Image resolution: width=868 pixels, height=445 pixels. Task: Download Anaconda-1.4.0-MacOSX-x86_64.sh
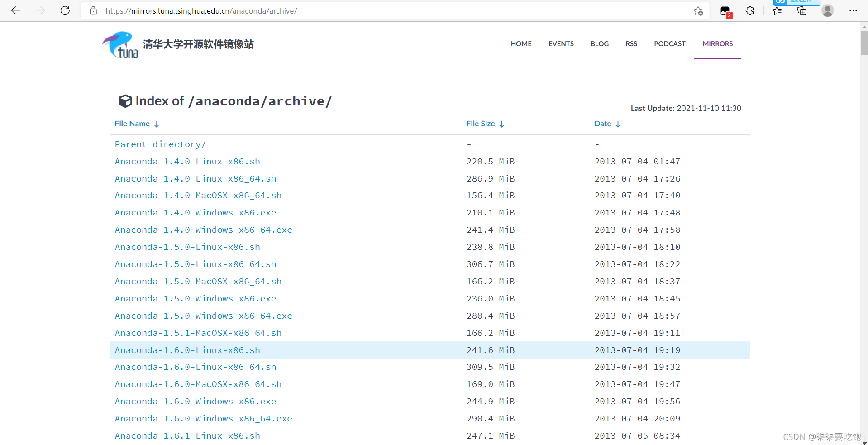point(198,196)
